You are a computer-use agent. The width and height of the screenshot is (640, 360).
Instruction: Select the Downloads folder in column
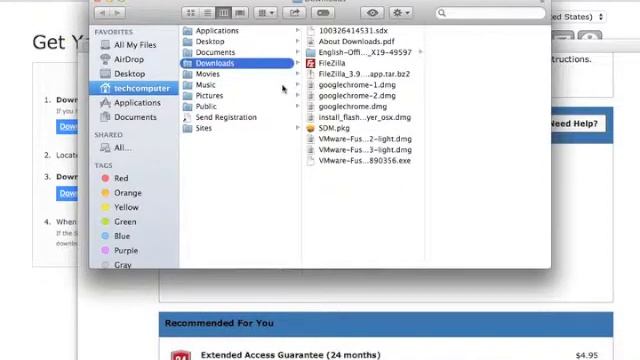[237, 63]
